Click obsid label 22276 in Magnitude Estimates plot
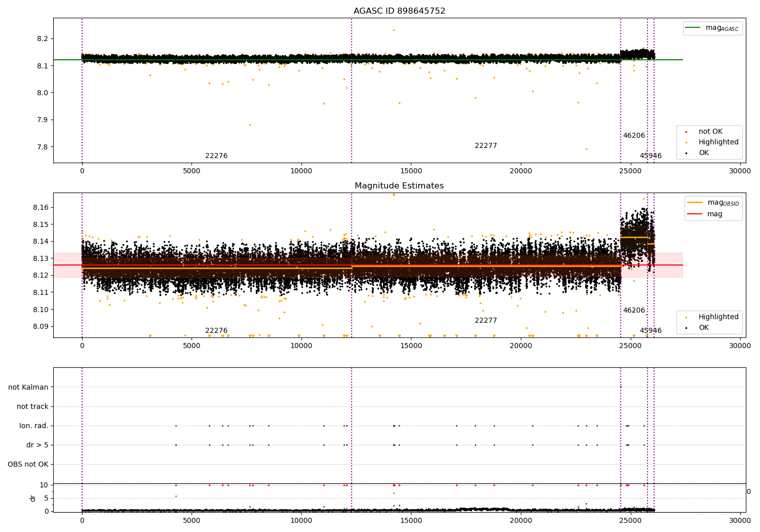This screenshot has width=760, height=532. (x=216, y=331)
